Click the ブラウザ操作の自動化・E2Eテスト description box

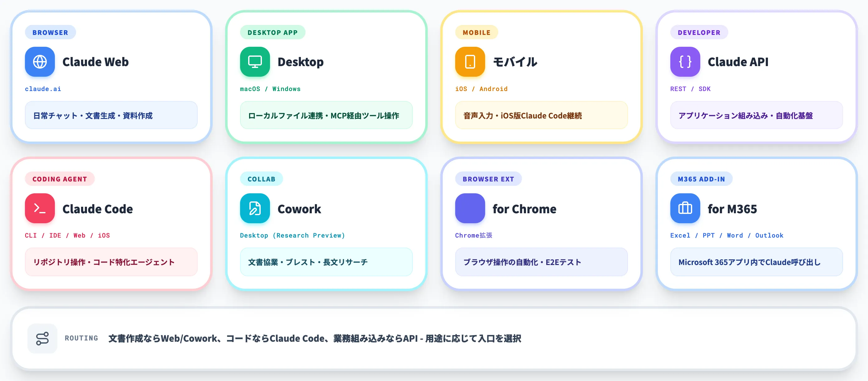541,262
